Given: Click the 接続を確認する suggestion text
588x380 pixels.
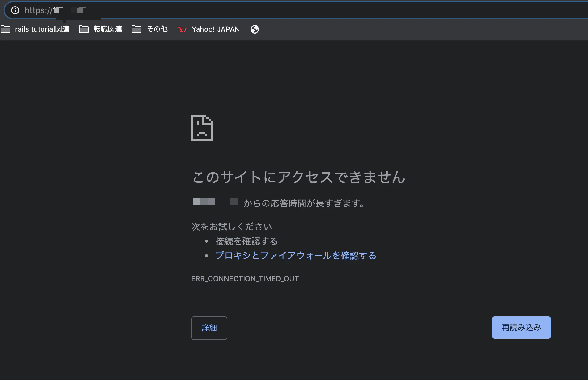Looking at the screenshot, I should [x=246, y=241].
